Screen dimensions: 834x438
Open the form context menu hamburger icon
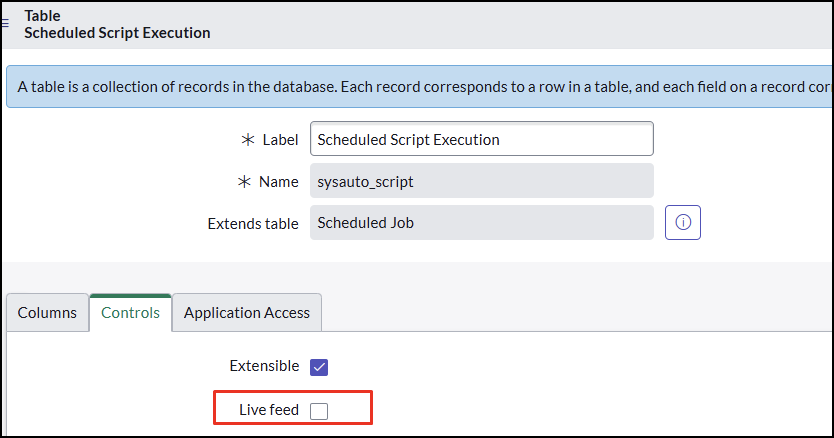5,23
